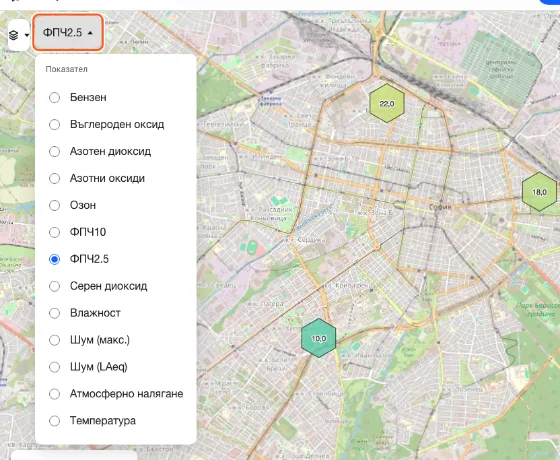Viewport: 560px width, 460px height.
Task: Click the София city label on map
Action: [x=440, y=207]
